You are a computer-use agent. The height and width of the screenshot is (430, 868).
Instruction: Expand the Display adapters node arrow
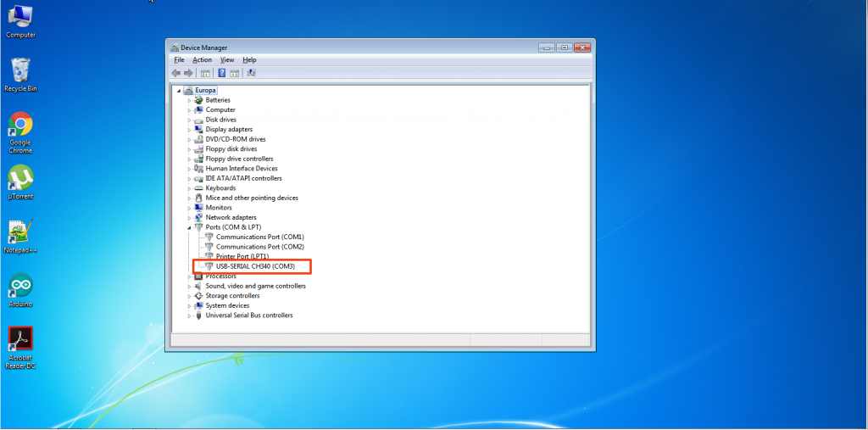tap(189, 130)
